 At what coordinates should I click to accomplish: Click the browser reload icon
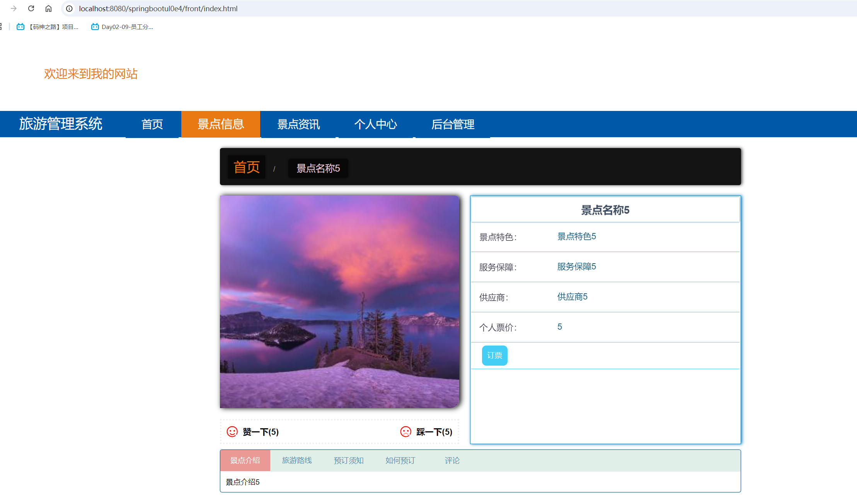[31, 9]
